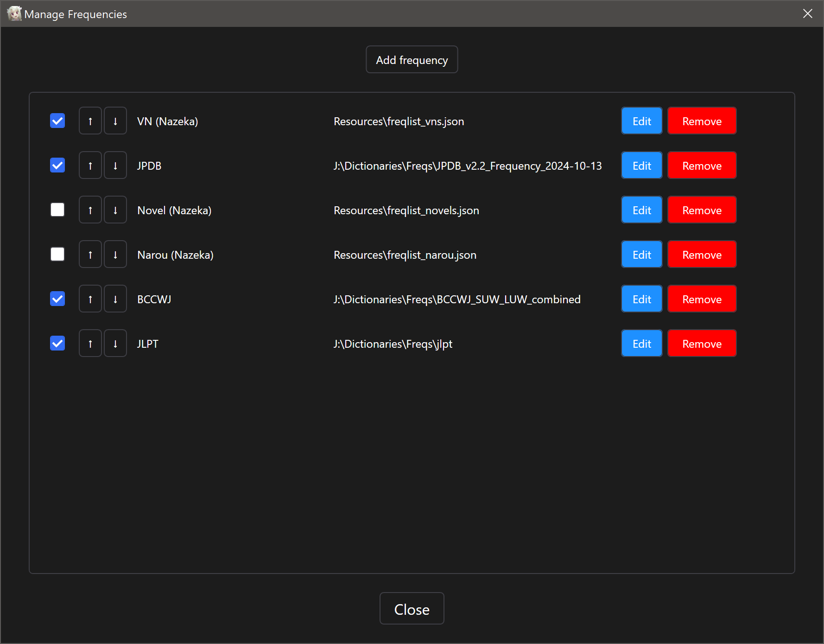Close the Manage Frequencies window
The height and width of the screenshot is (644, 824).
pyautogui.click(x=412, y=609)
